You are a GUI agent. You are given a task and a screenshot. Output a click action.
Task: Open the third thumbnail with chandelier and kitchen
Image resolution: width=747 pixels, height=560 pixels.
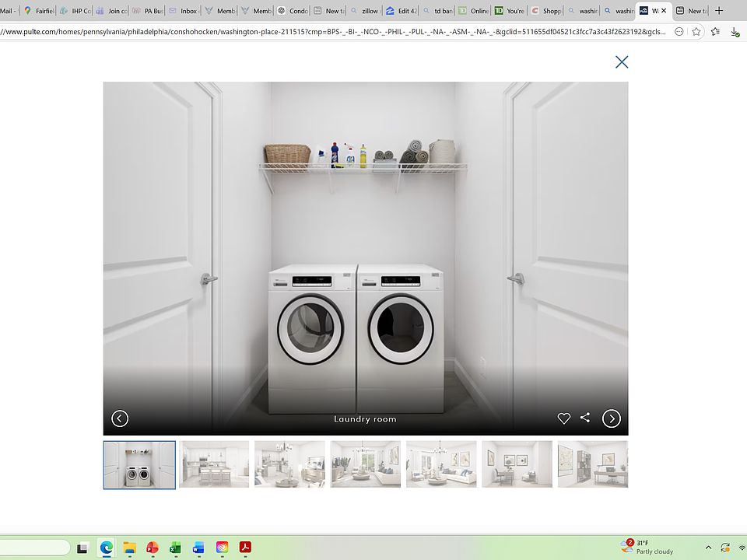tap(289, 464)
